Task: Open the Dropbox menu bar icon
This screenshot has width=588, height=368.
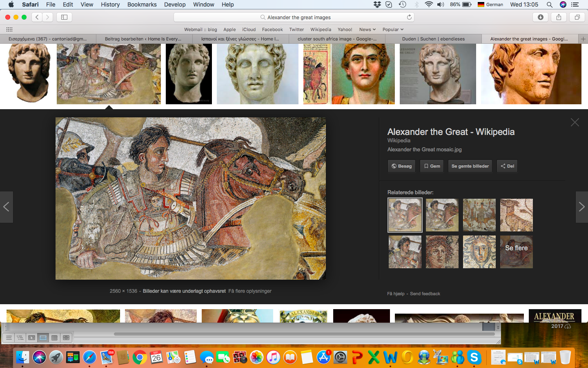Action: tap(377, 4)
